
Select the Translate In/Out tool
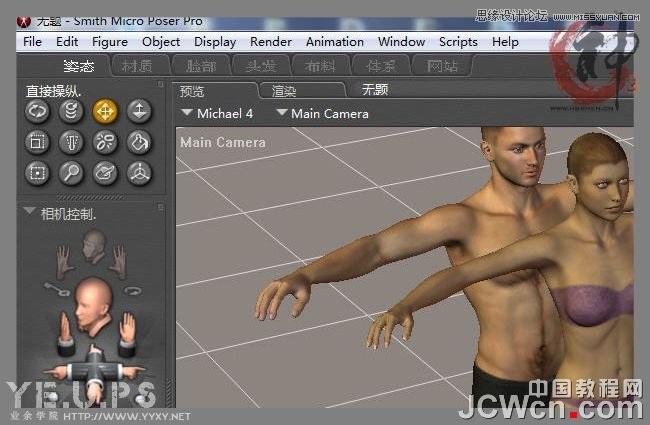click(139, 111)
